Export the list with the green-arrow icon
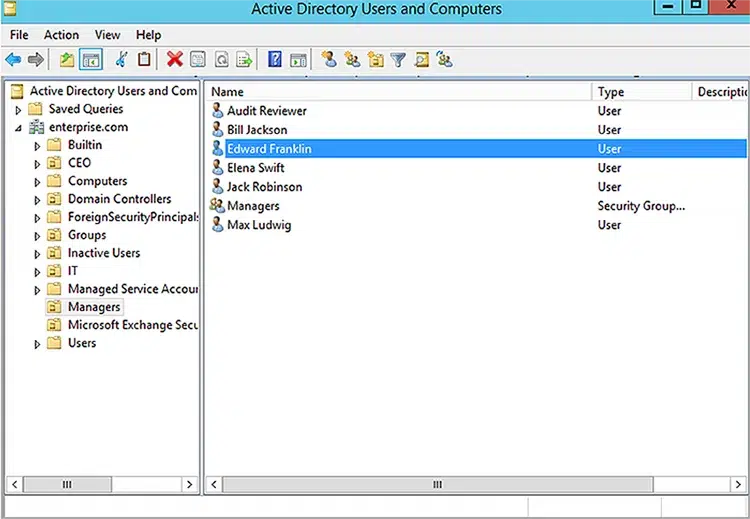This screenshot has height=519, width=750. coord(244,60)
